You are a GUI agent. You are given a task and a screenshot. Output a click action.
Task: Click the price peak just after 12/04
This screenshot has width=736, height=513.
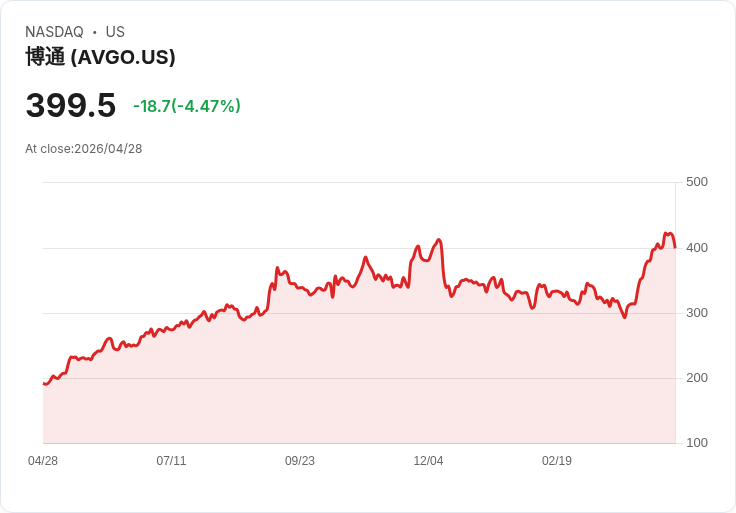pos(438,240)
